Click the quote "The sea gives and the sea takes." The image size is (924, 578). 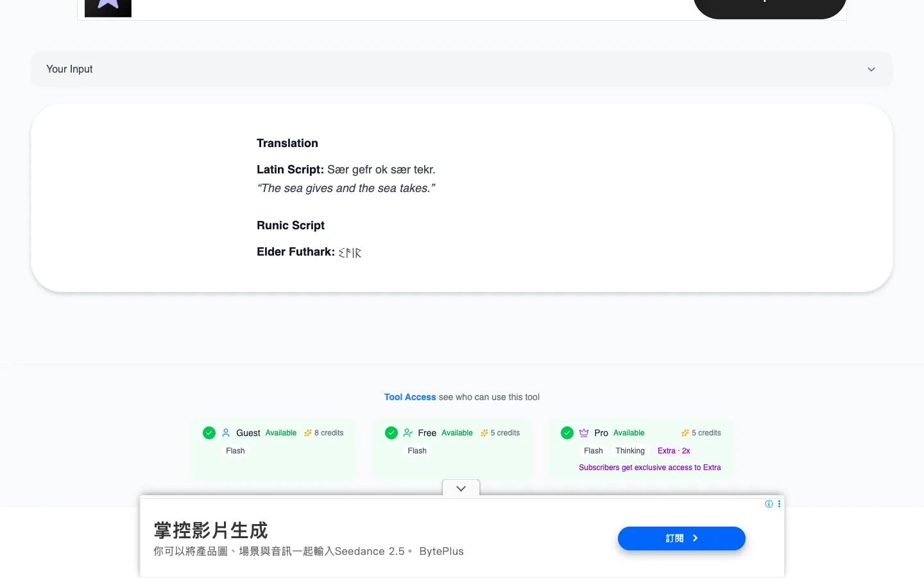346,188
